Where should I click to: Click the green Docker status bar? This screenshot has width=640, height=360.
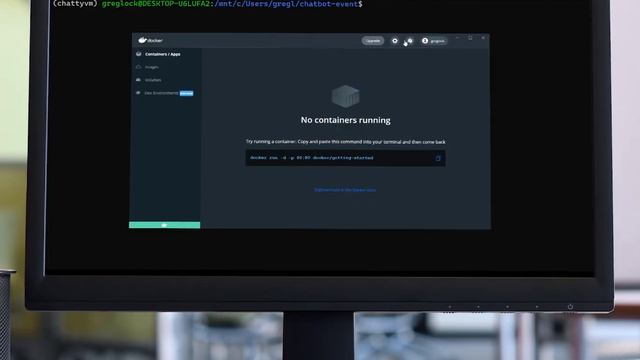coord(164,225)
